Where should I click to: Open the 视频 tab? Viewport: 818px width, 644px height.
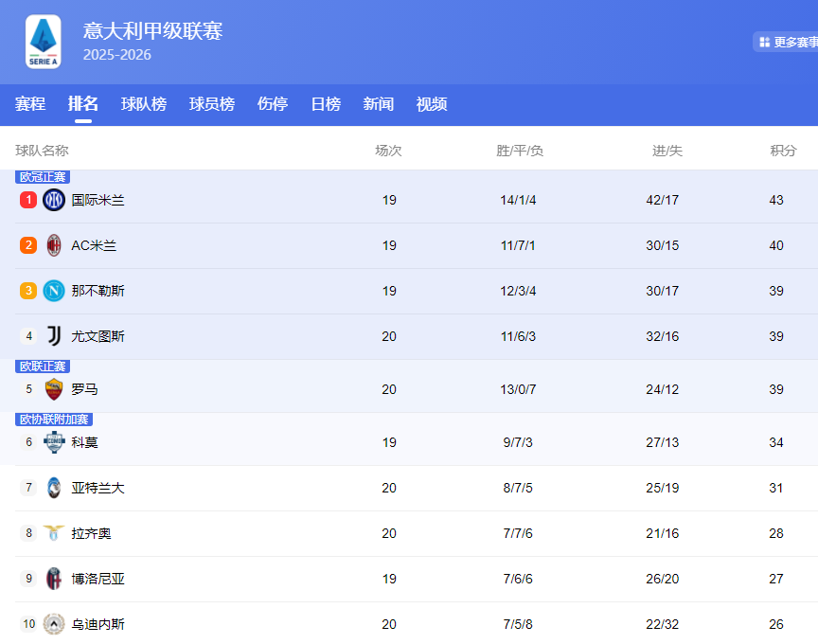click(x=432, y=104)
